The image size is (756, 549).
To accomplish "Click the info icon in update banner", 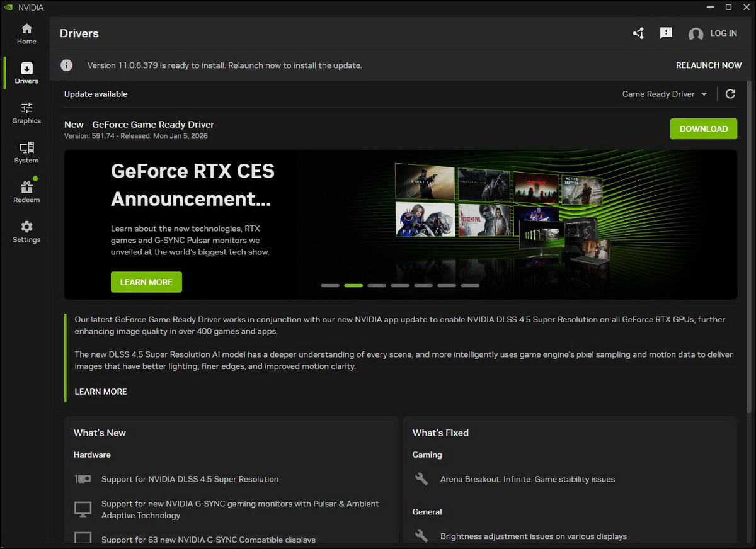I will (67, 65).
